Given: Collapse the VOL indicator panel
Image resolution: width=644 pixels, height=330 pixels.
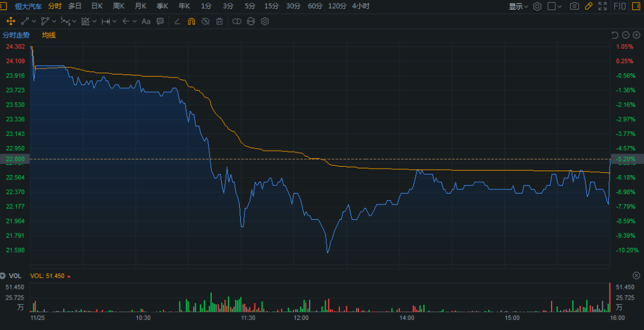Looking at the screenshot, I should pos(4,276).
